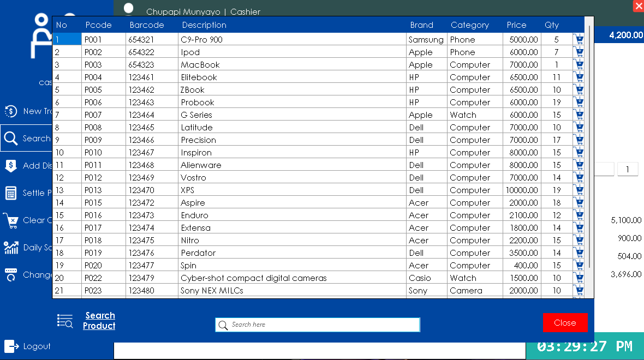The image size is (644, 360).
Task: Add C9-Pro 900 to cart using cart icon
Action: click(x=579, y=39)
